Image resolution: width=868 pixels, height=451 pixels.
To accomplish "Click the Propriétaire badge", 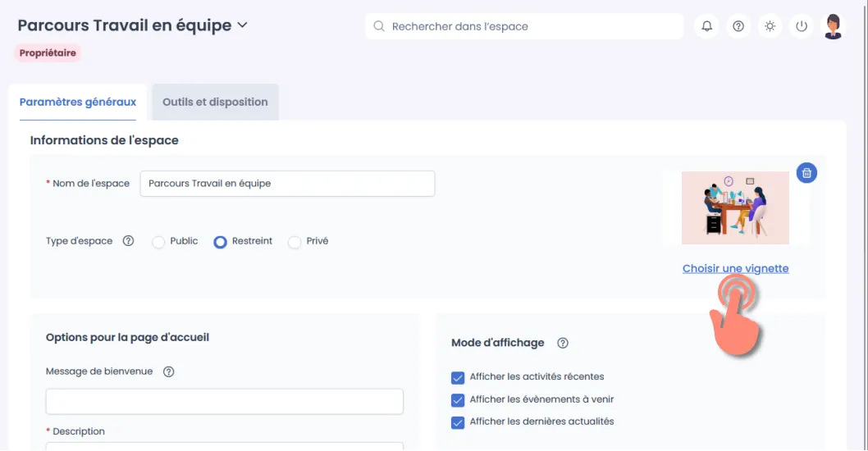I will tap(48, 53).
